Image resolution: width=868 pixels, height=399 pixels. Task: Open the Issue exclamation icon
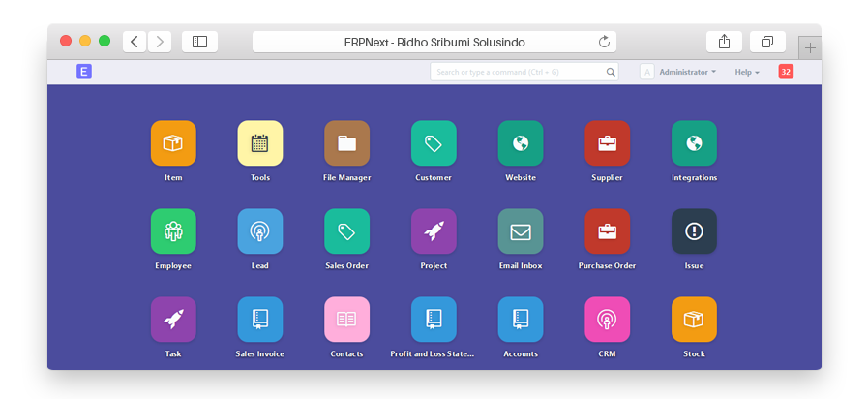click(694, 231)
